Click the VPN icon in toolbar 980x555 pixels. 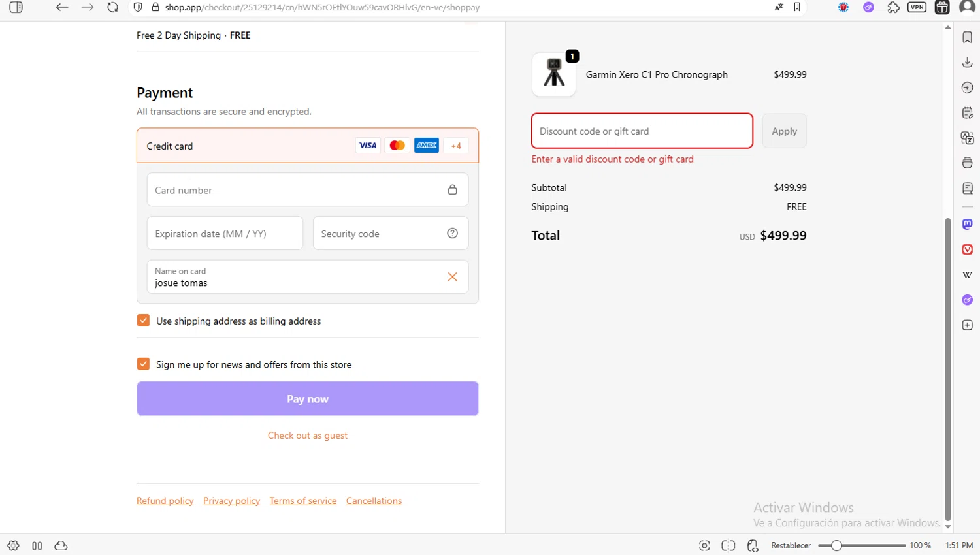(x=917, y=8)
